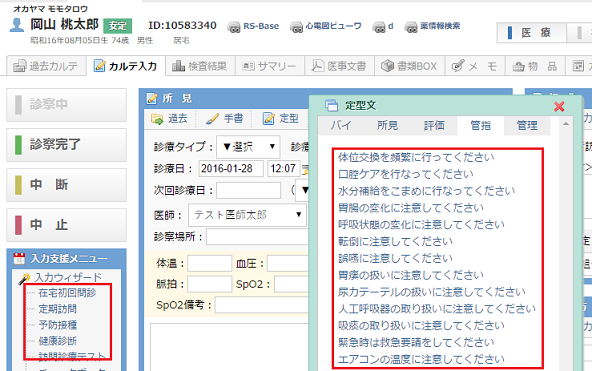Select 訪問診療テスト wizard item
Viewport: 592px width, 371px height.
pos(72,356)
